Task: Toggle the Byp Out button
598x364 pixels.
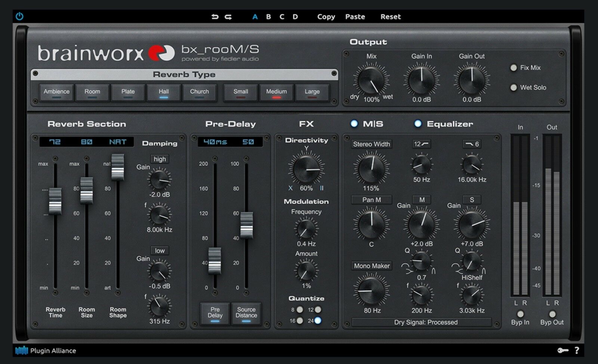Action: (x=552, y=314)
